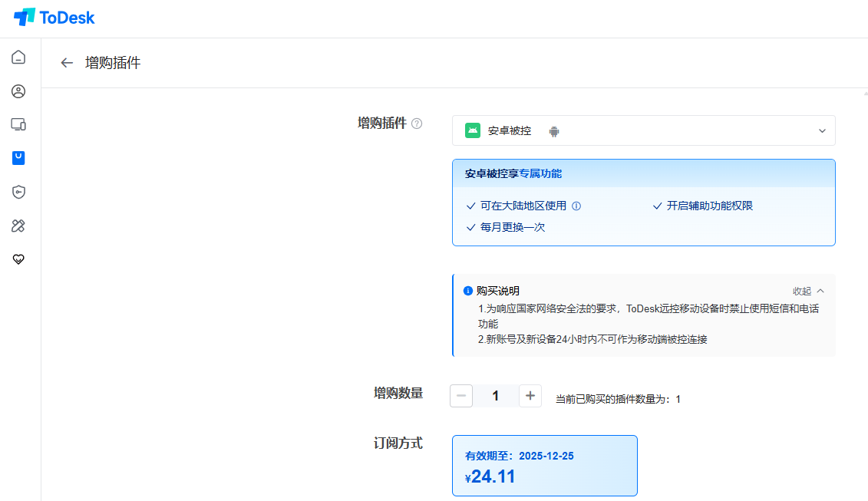Click the gray Android robot icon

553,131
